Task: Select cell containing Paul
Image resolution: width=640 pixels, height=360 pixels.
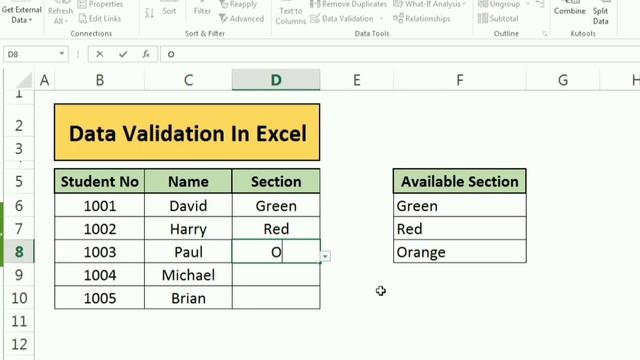Action: click(x=188, y=252)
